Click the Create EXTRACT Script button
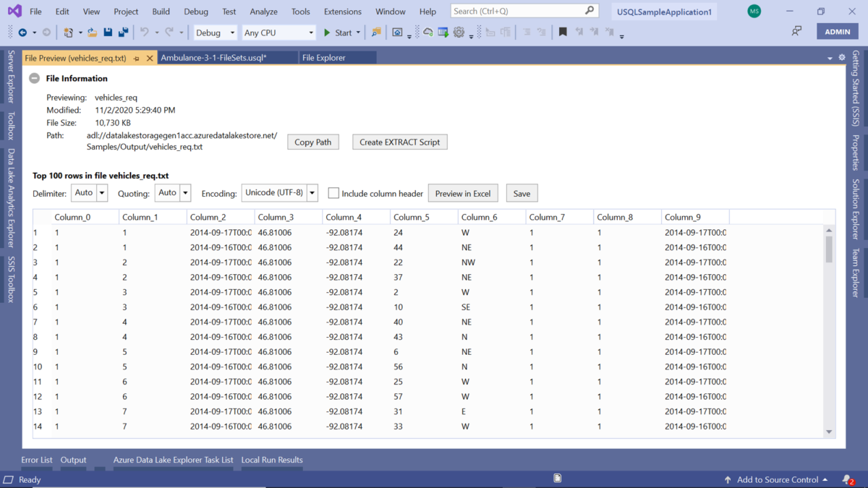 pos(399,142)
